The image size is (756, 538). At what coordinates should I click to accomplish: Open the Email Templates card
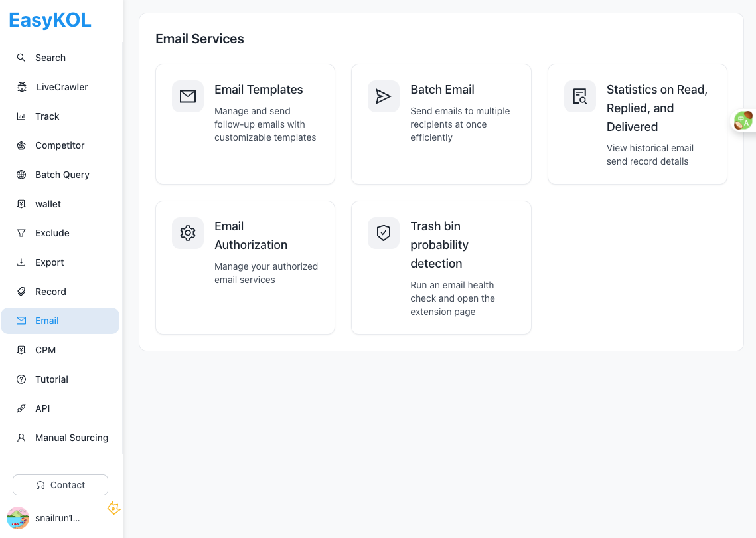coord(245,124)
